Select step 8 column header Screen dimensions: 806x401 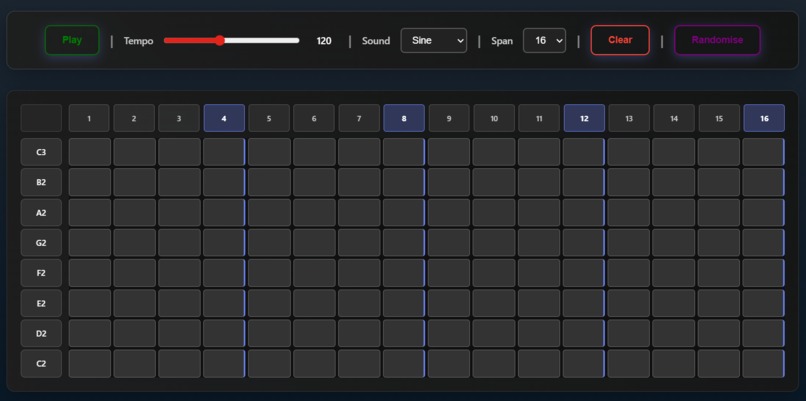[404, 118]
